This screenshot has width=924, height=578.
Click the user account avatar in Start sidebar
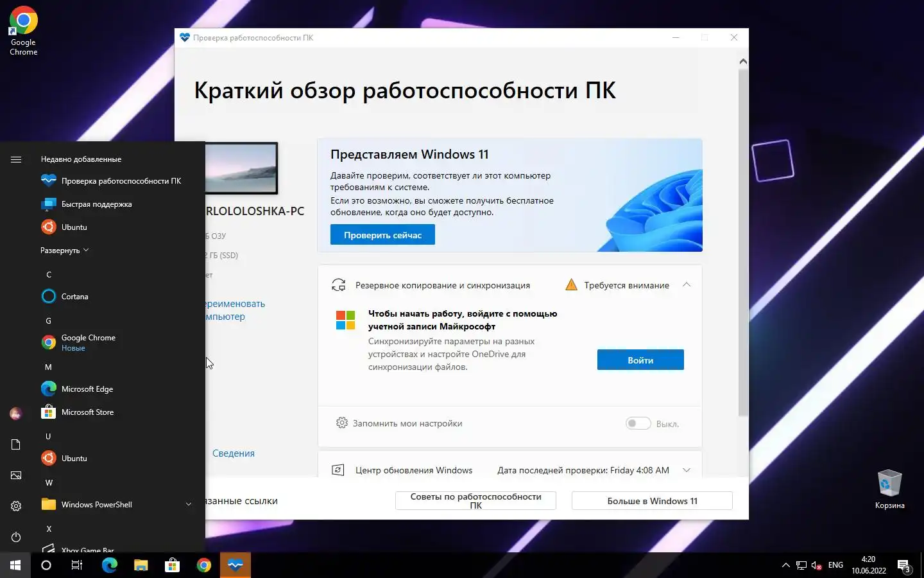coord(16,414)
